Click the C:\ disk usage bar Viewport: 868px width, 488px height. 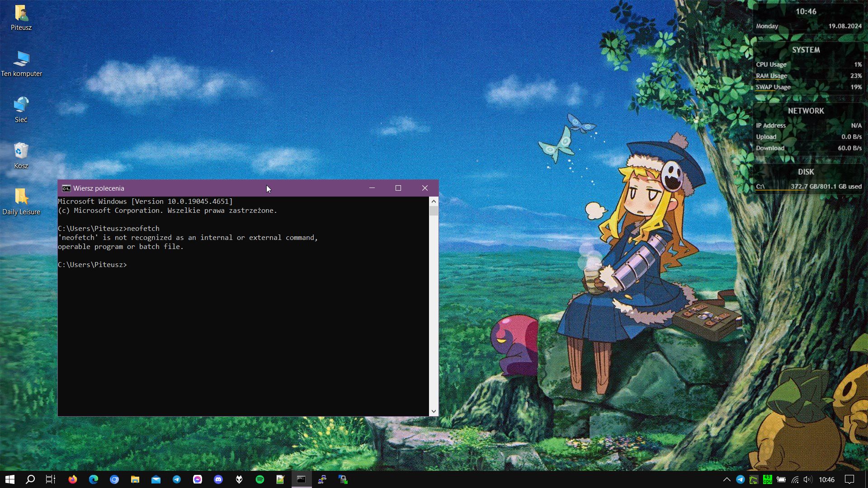pos(809,187)
